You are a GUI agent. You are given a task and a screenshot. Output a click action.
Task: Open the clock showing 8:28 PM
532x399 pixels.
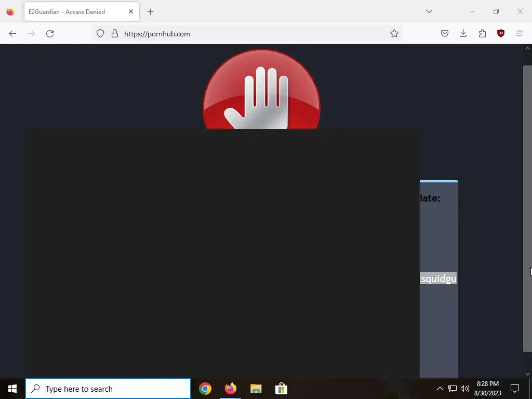[487, 389]
